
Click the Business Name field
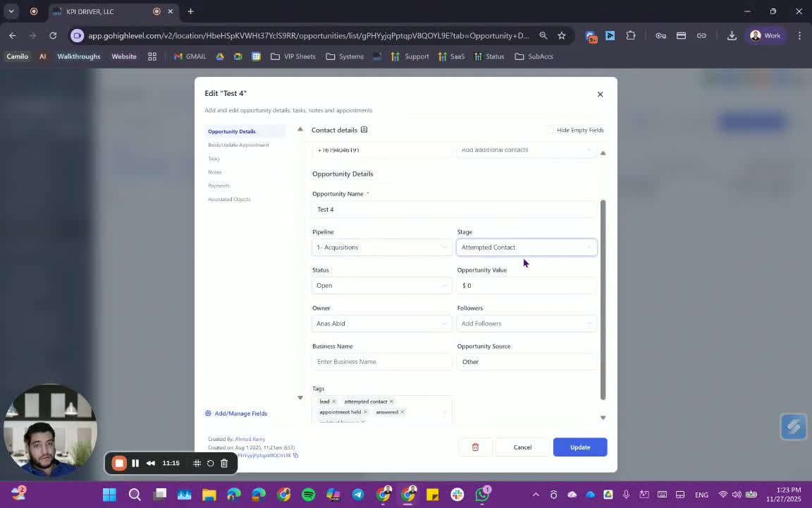381,362
